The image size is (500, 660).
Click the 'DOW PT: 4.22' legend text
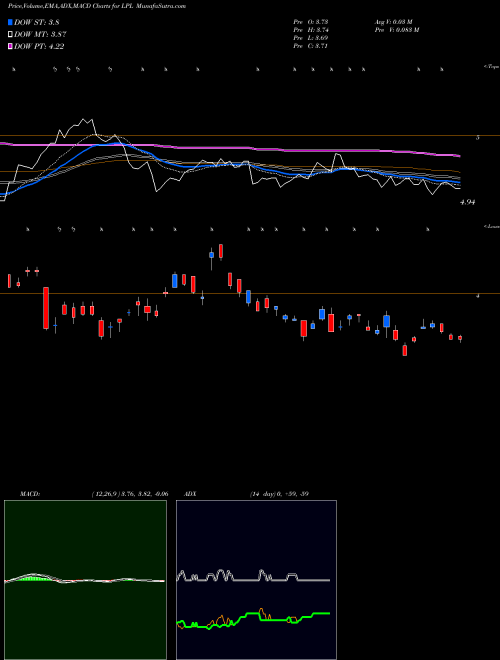[x=39, y=46]
